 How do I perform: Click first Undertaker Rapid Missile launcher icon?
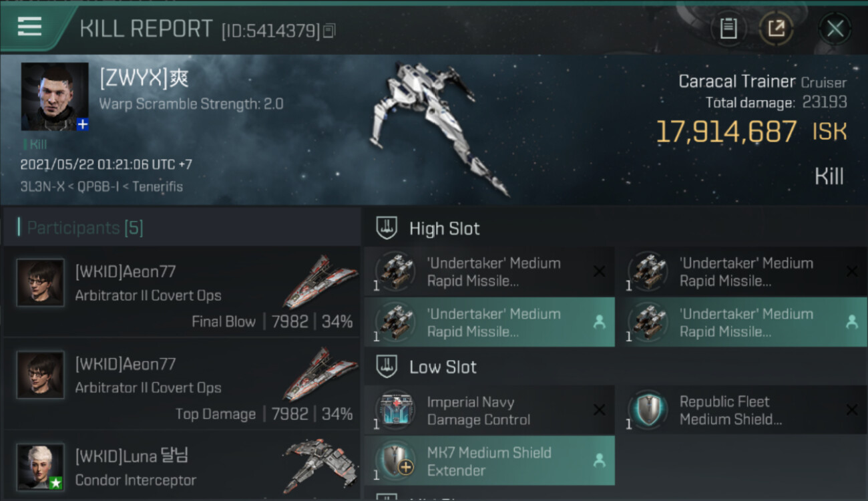(395, 272)
